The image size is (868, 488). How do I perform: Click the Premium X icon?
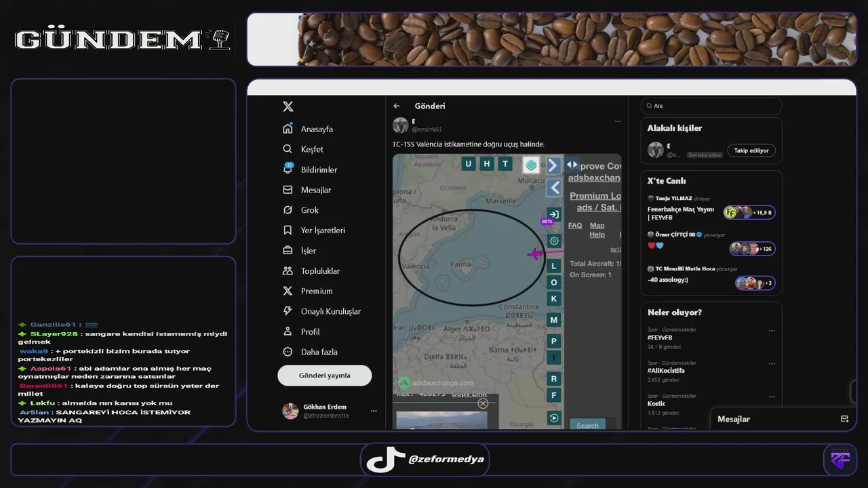point(288,291)
